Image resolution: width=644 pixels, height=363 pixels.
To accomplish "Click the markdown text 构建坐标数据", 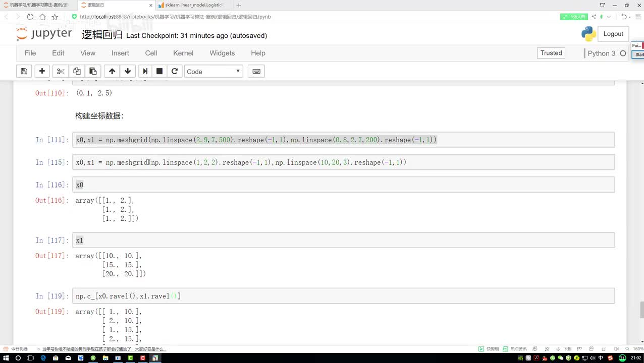I will (x=99, y=116).
